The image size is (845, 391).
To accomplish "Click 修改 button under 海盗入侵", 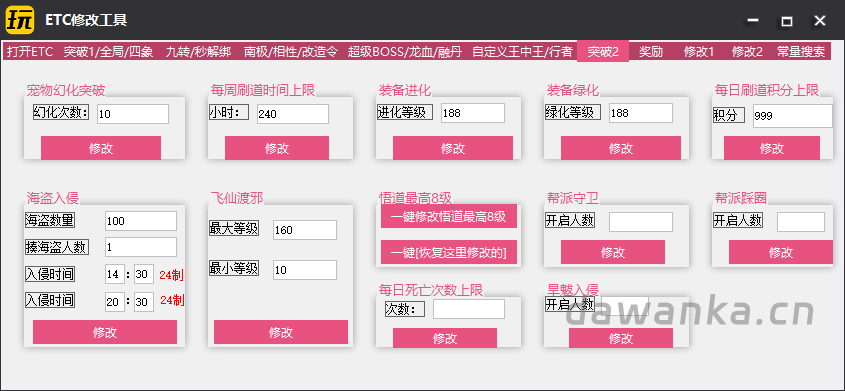I will click(x=105, y=332).
